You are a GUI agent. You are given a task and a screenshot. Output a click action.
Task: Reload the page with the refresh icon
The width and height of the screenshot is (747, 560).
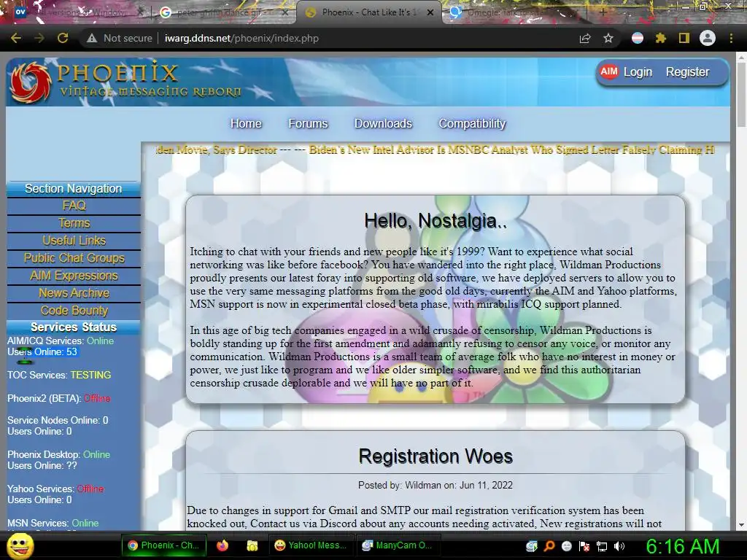(63, 38)
